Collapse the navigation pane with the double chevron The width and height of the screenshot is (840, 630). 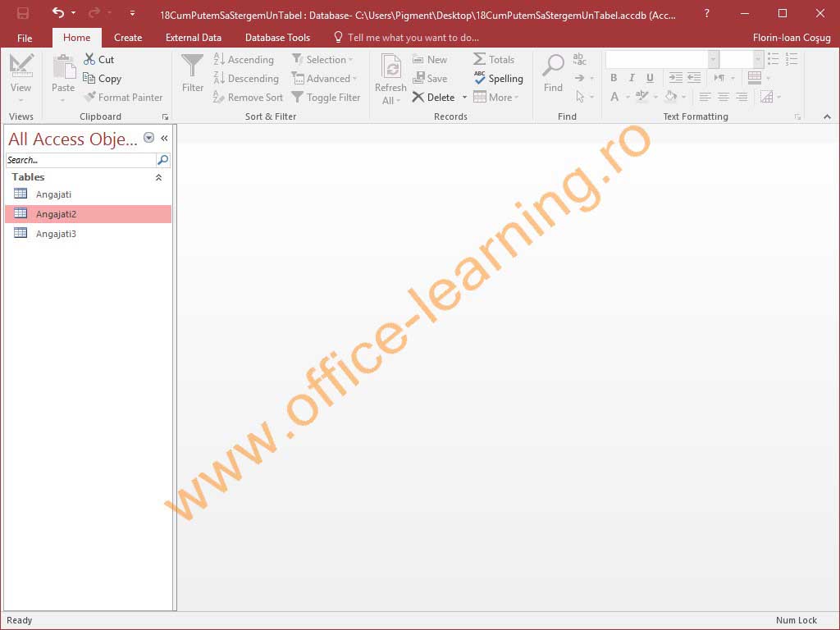tap(164, 138)
